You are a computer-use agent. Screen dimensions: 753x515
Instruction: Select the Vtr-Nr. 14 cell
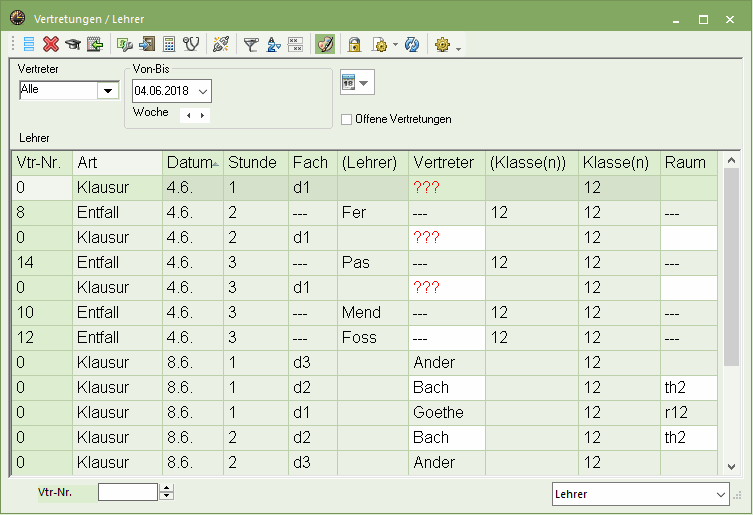[x=42, y=262]
